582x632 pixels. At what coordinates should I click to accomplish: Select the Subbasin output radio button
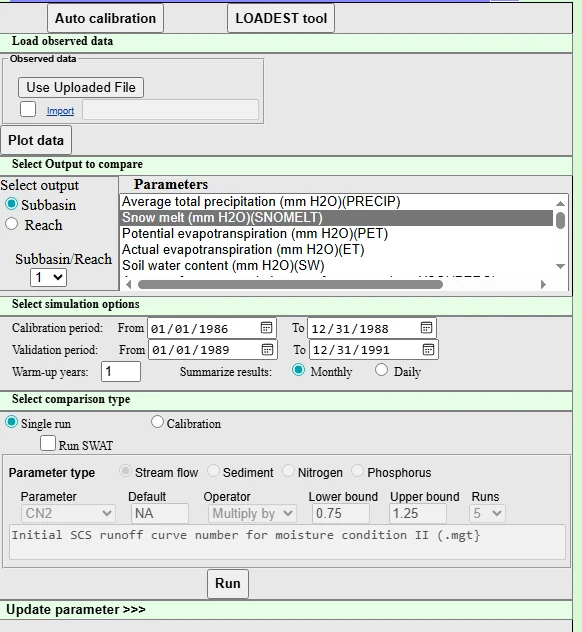[x=11, y=204]
